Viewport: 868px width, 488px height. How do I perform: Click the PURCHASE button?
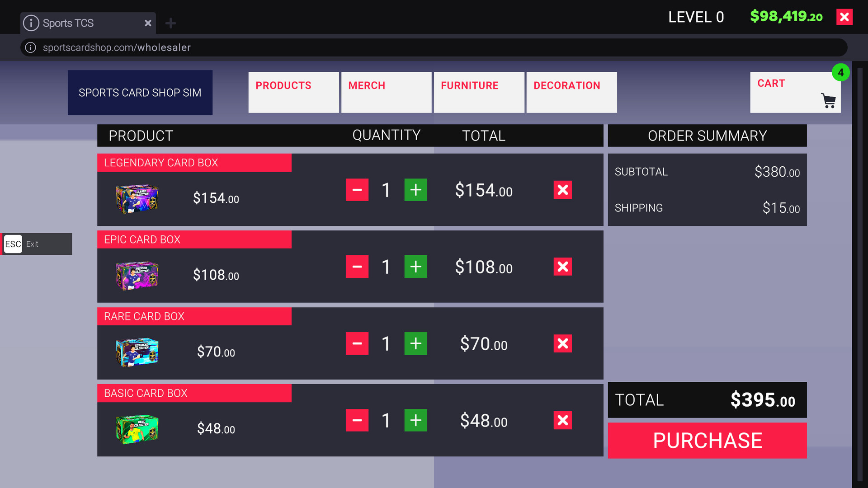tap(707, 441)
